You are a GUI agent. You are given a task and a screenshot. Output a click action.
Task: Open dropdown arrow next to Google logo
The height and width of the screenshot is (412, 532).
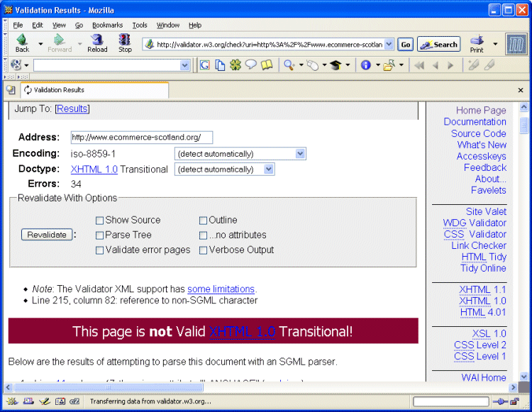(26, 65)
